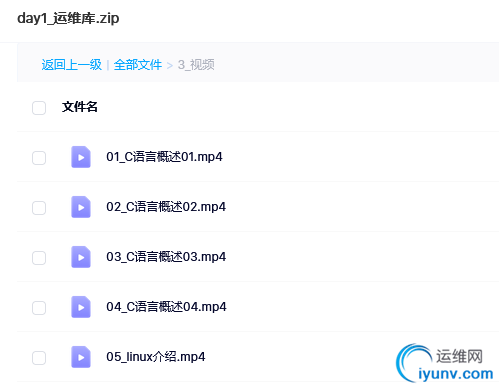499x390 pixels.
Task: Toggle the select-all checkbox beside 文件名
Action: (x=39, y=108)
